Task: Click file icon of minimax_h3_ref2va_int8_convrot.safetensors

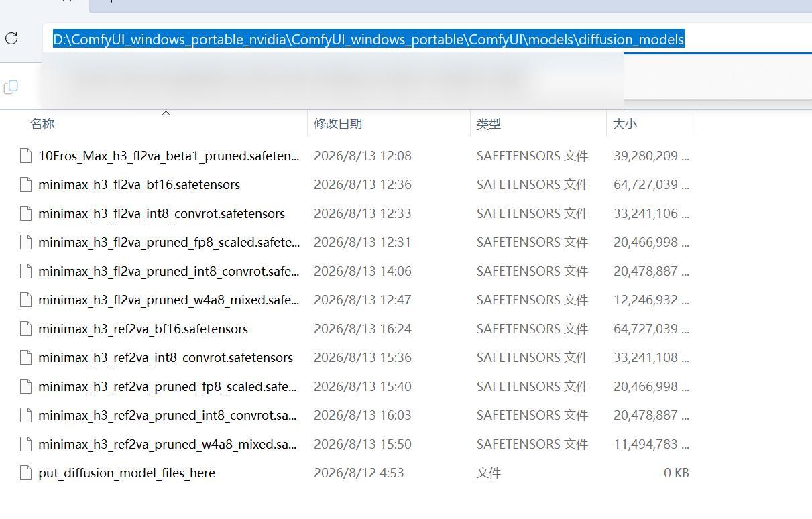Action: coord(26,357)
